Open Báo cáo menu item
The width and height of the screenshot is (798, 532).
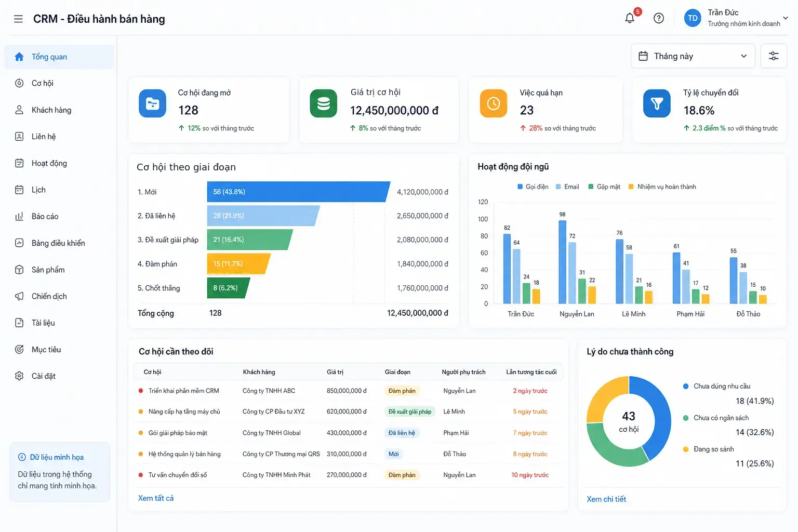click(59, 216)
